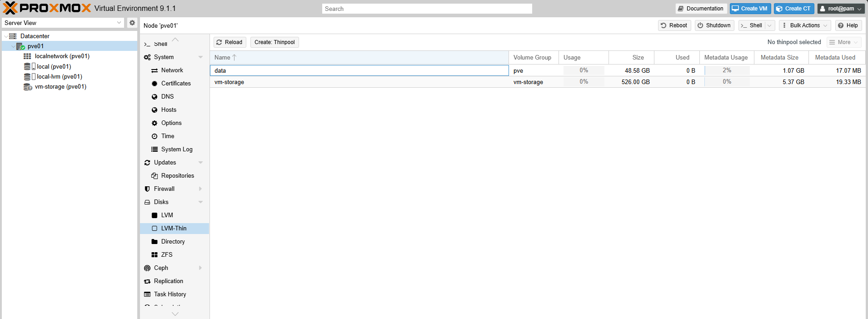
Task: Click Create: Thinpool
Action: click(x=274, y=42)
